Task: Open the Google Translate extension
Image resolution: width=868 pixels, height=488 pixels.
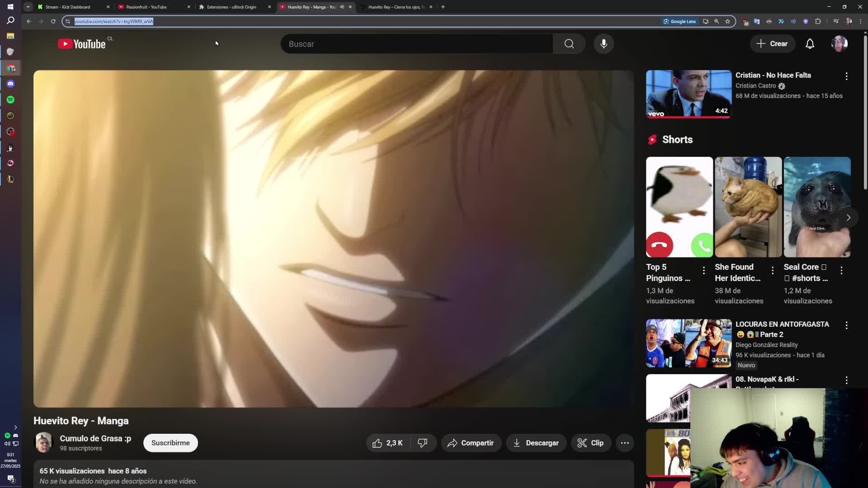Action: tap(757, 21)
